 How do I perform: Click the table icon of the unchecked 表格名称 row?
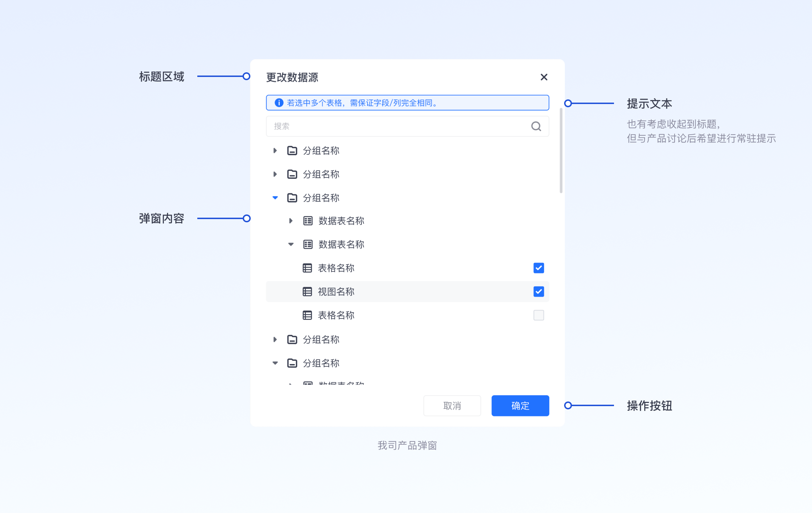[x=307, y=315]
